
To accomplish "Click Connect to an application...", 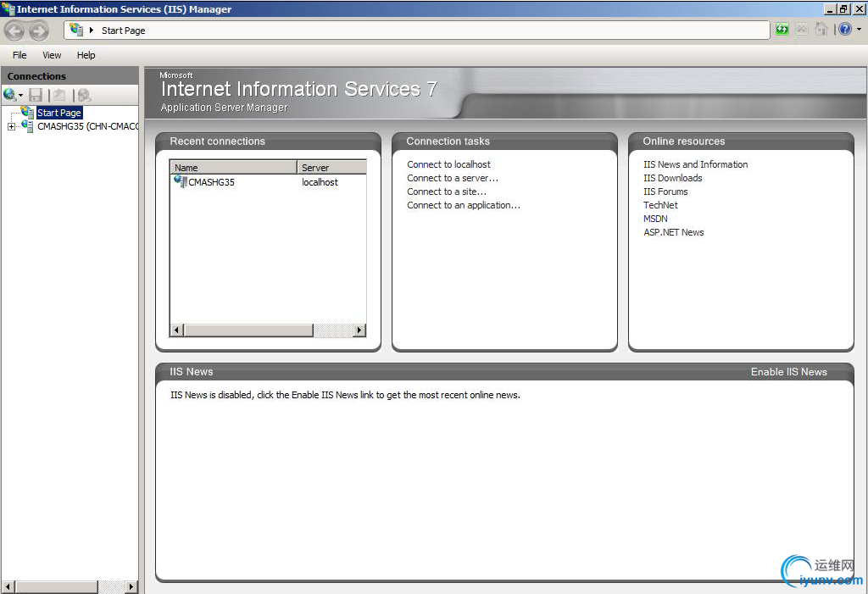I will [464, 205].
